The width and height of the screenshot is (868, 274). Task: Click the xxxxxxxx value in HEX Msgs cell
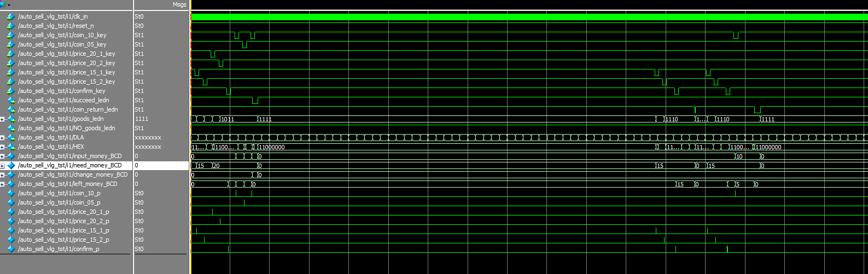(148, 147)
